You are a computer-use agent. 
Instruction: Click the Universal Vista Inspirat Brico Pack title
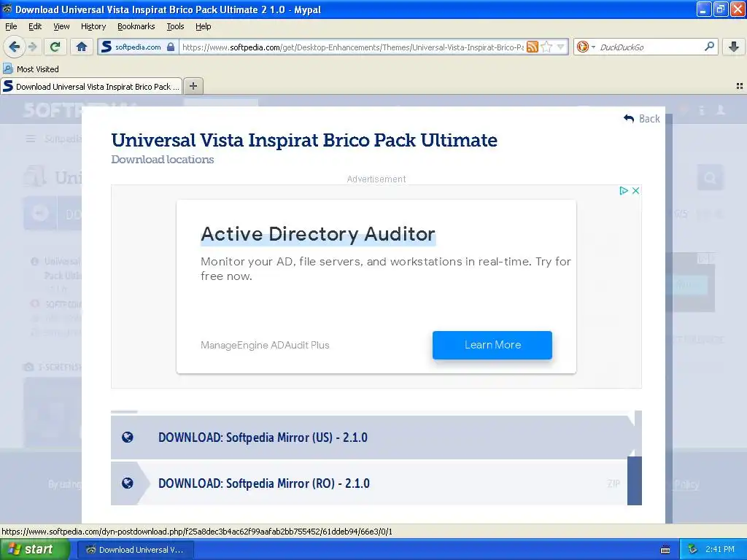304,140
